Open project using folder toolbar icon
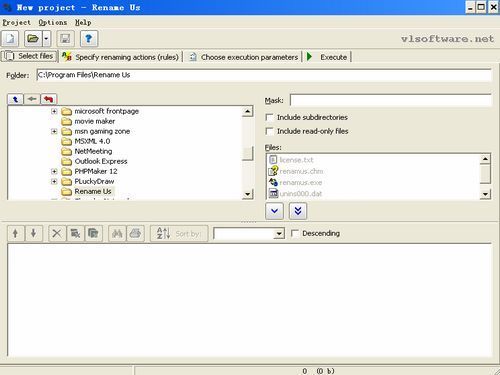This screenshot has width=500, height=375. click(33, 39)
